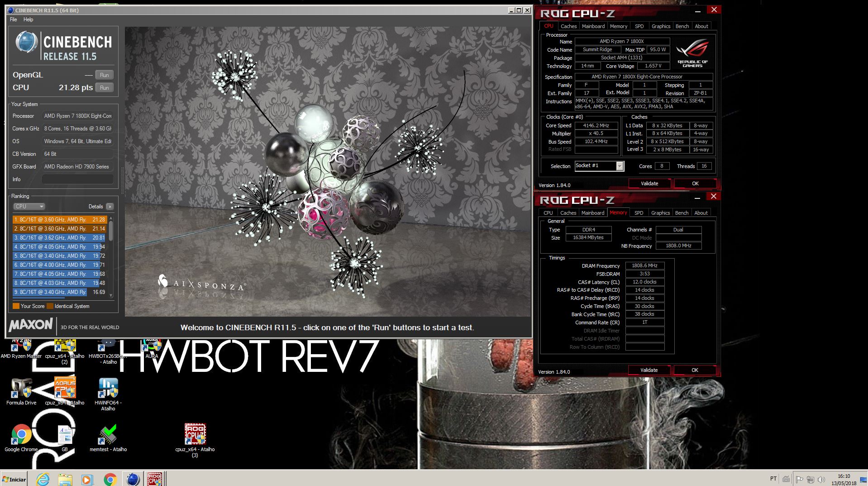This screenshot has width=868, height=486.
Task: Open the GB document on desktop
Action: pos(65,438)
